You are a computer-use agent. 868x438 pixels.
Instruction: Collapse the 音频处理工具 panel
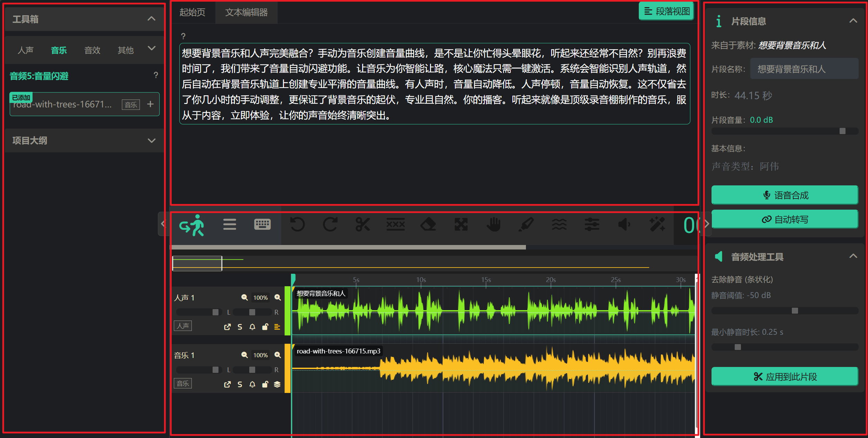coord(853,256)
